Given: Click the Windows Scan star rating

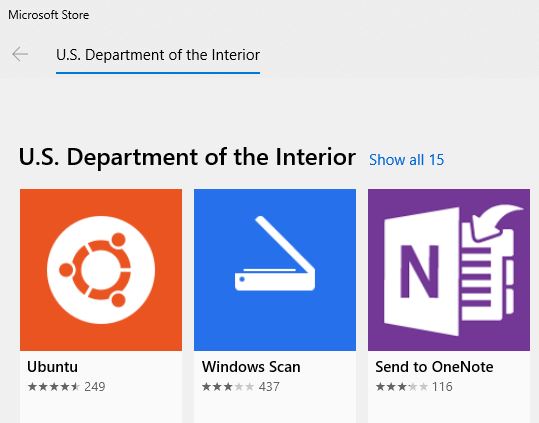Looking at the screenshot, I should tap(228, 387).
